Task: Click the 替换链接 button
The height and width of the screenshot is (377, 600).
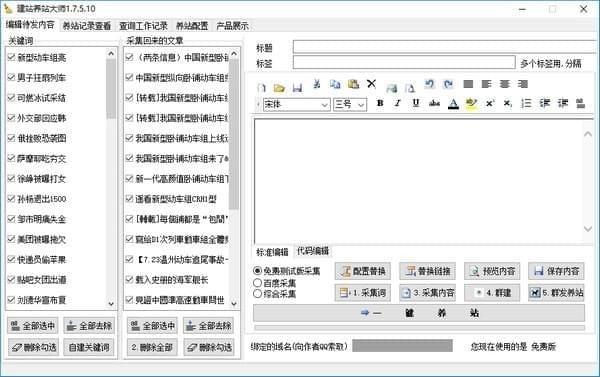Action: [x=427, y=271]
